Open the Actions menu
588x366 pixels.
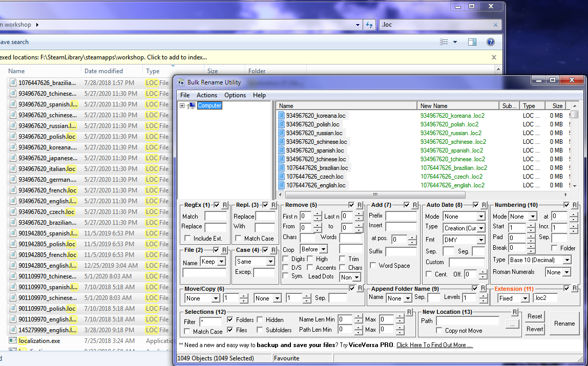click(x=207, y=95)
